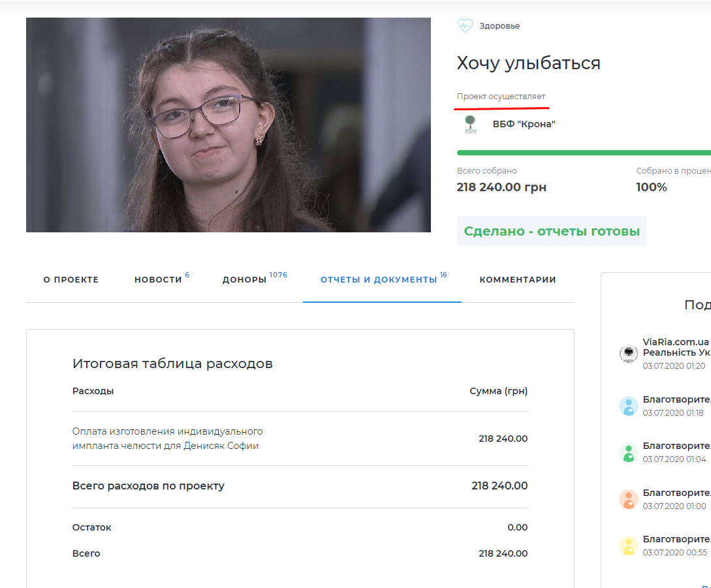Open the ViaRia.com.ua supporter name link
Image resolution: width=711 pixels, height=588 pixels.
click(x=676, y=342)
